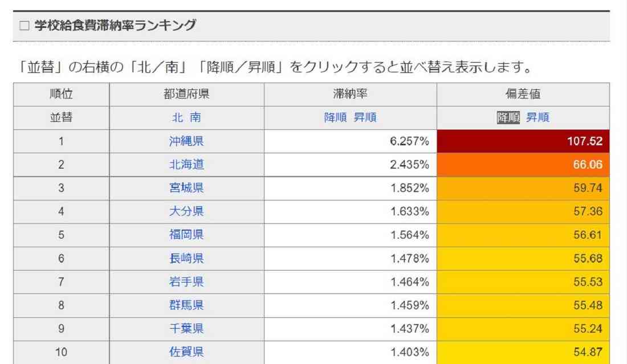Click the 福岡県 link
Screen dimensions: 627x364
coord(186,235)
